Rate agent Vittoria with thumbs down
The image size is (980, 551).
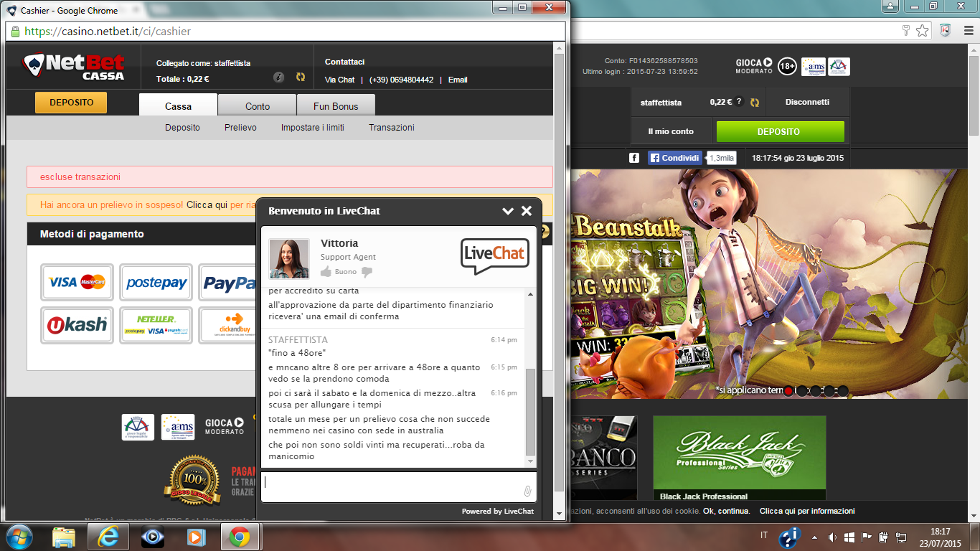[x=367, y=272]
